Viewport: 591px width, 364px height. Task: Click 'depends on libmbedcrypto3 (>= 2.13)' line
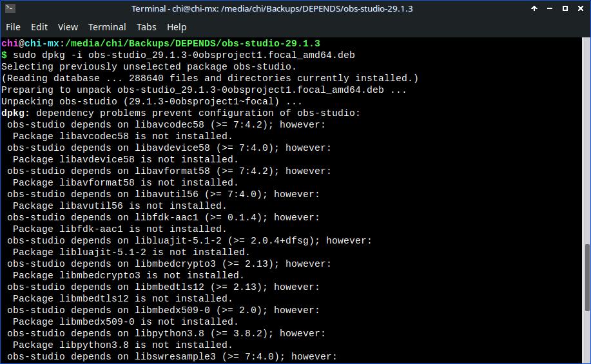[x=170, y=264]
